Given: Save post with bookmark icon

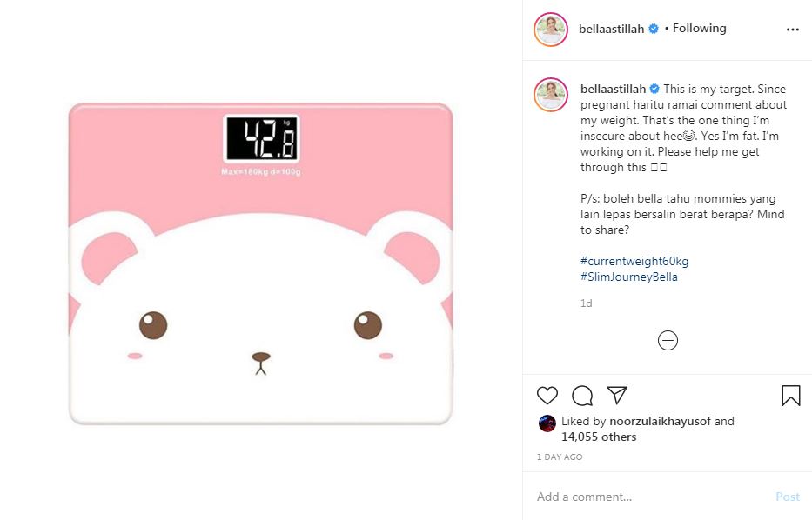Looking at the screenshot, I should 790,396.
